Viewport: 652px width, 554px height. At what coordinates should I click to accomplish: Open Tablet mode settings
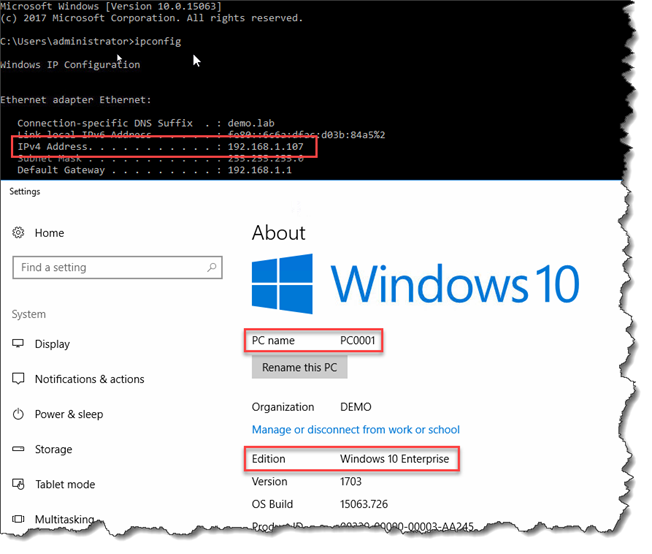(x=65, y=484)
